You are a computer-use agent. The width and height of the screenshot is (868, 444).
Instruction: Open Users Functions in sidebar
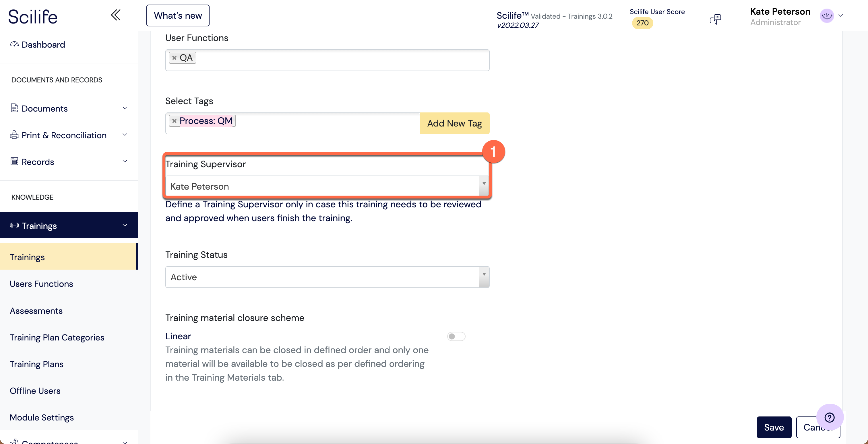[x=41, y=284]
